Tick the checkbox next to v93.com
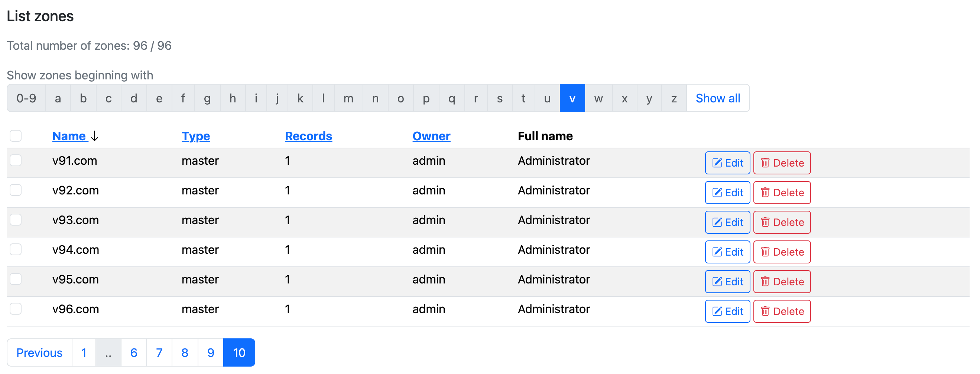Screen dimensions: 980x374 pyautogui.click(x=16, y=220)
